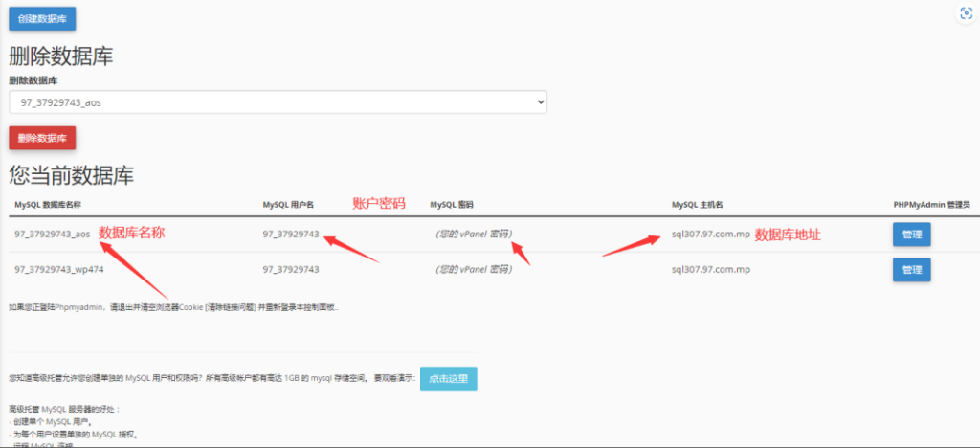Click the lens search icon in top-right corner

point(964,14)
